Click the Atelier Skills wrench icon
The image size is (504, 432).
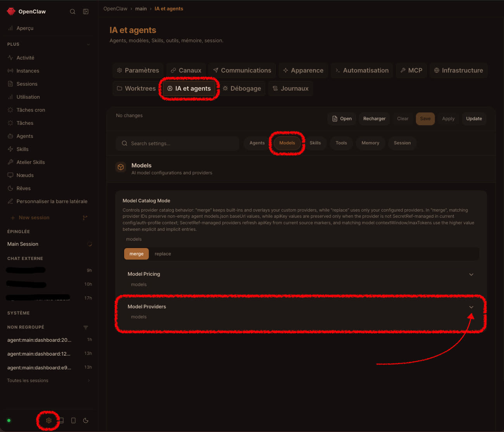pos(10,162)
